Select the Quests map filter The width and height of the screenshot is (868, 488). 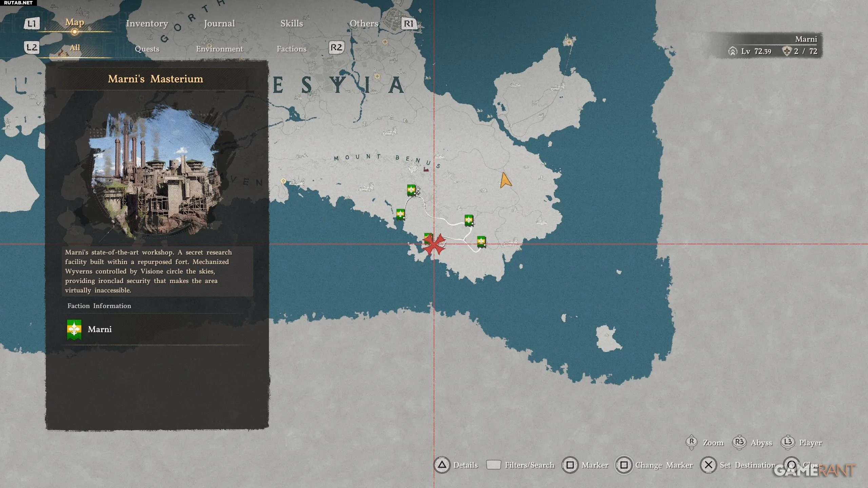click(147, 49)
